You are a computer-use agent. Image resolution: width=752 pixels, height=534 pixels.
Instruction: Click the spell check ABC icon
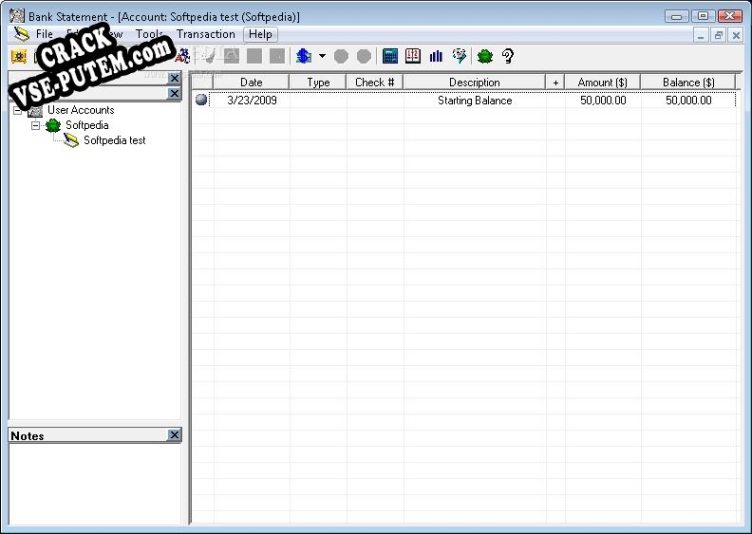(183, 56)
